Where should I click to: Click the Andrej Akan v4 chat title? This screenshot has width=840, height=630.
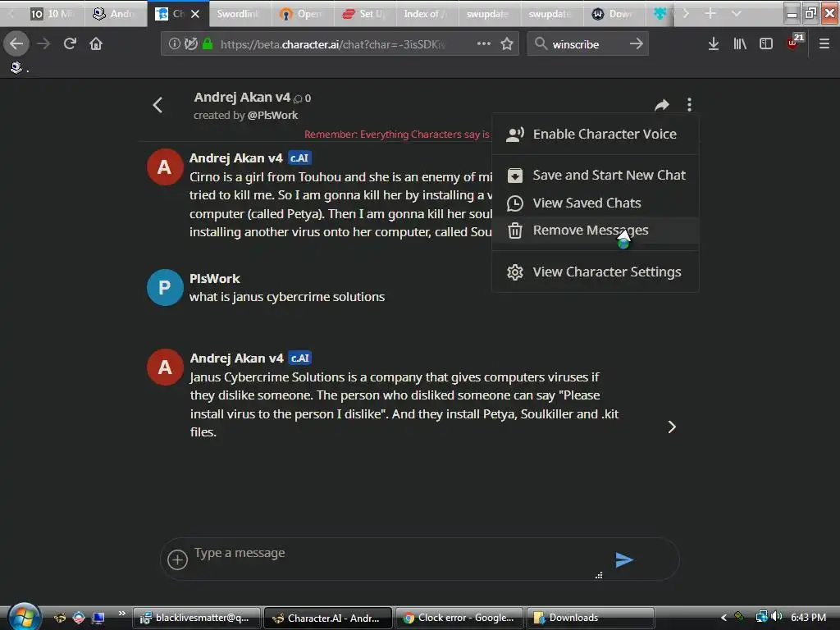pos(242,97)
